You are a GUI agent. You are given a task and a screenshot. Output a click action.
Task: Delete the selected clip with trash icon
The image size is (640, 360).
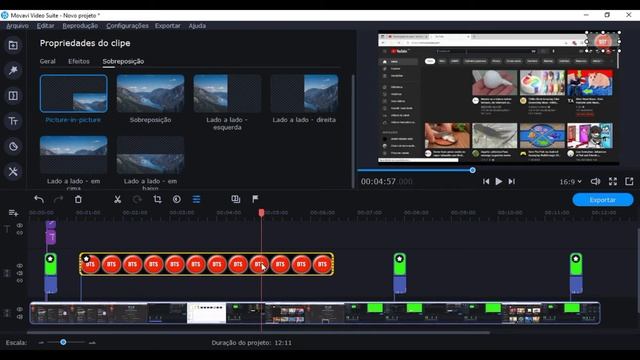coord(78,199)
